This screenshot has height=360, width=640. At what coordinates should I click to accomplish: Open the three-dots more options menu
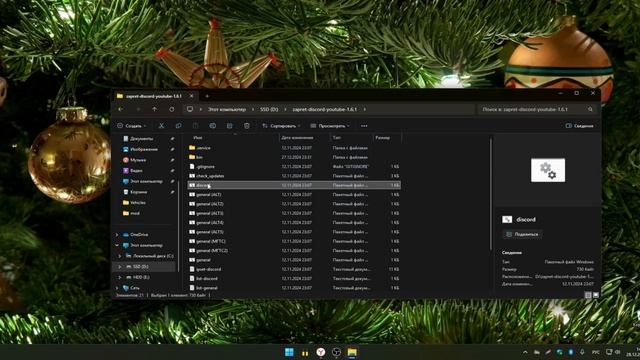pyautogui.click(x=364, y=126)
